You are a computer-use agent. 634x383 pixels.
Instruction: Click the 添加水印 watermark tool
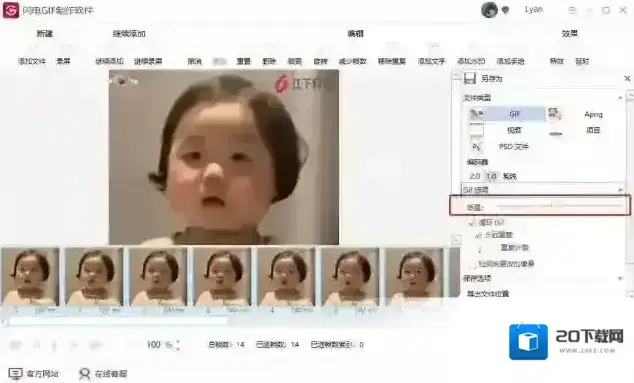pyautogui.click(x=471, y=61)
